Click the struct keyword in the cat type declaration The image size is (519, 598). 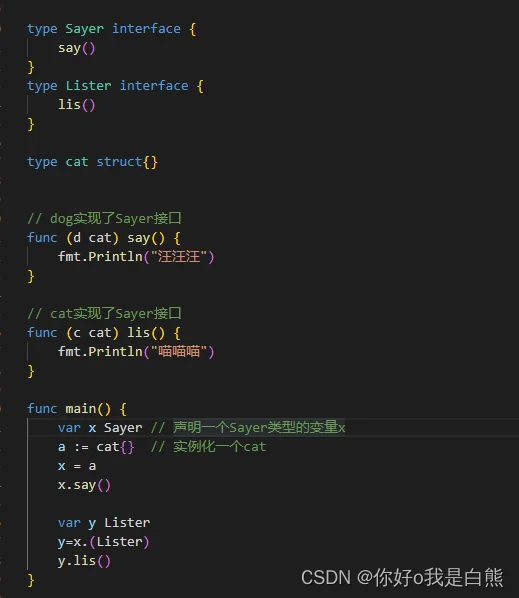[x=119, y=162]
